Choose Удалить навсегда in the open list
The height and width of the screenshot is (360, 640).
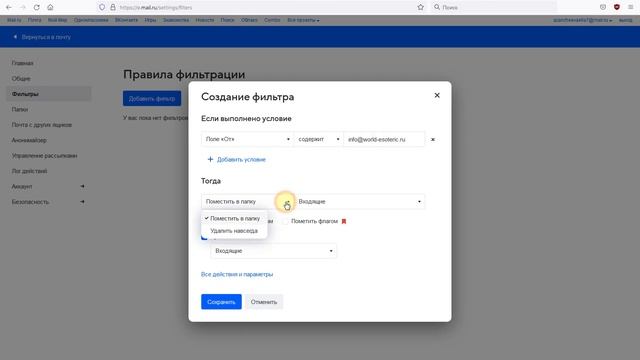[x=234, y=231]
